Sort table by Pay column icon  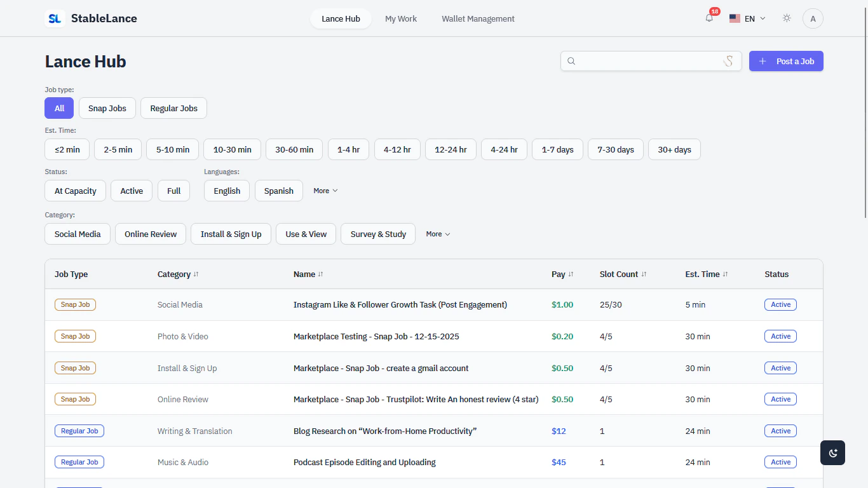571,274
